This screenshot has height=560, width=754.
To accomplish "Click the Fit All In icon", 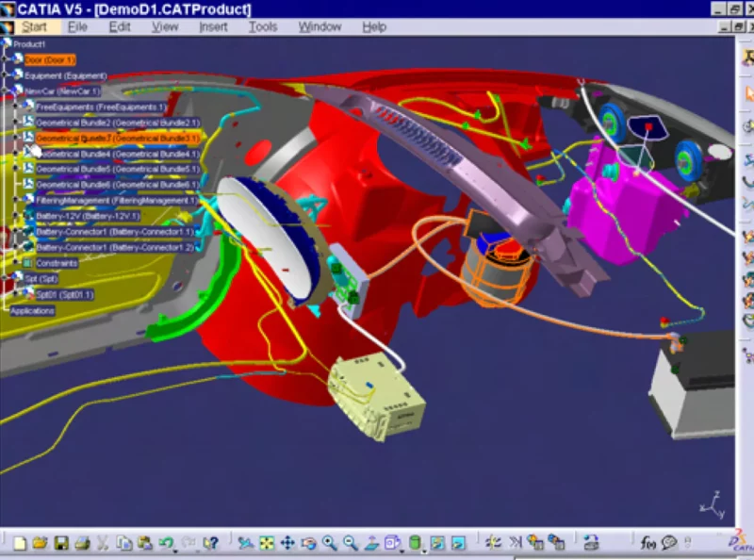I will click(x=267, y=543).
